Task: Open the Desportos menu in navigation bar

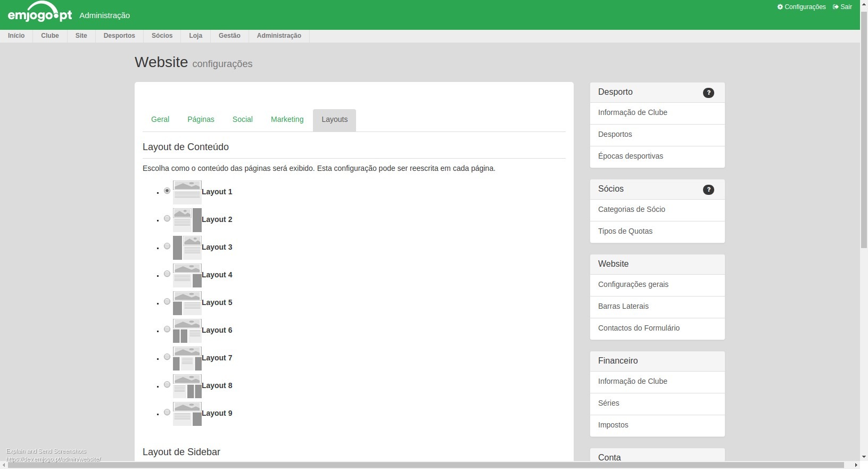Action: 119,36
